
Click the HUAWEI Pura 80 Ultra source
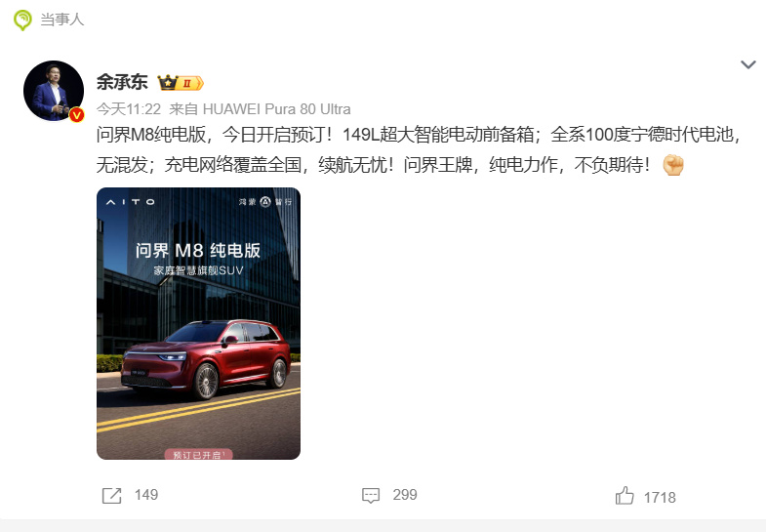276,109
